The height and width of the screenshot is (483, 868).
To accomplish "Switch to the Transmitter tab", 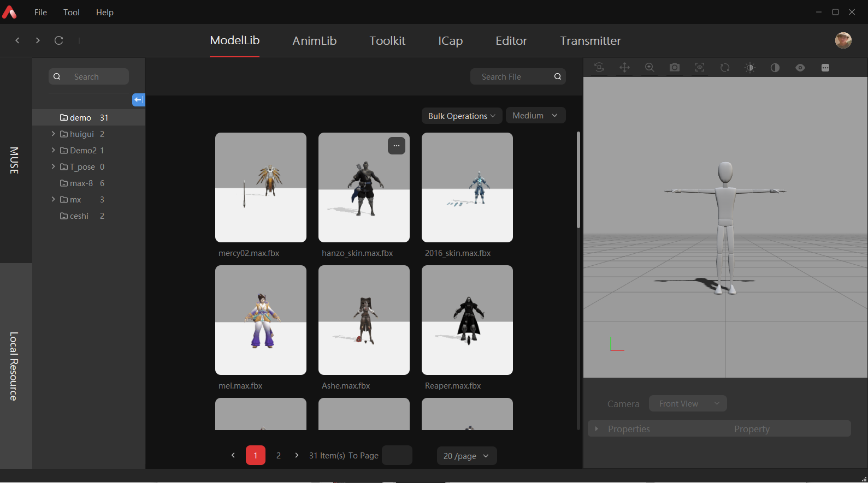I will (x=591, y=41).
